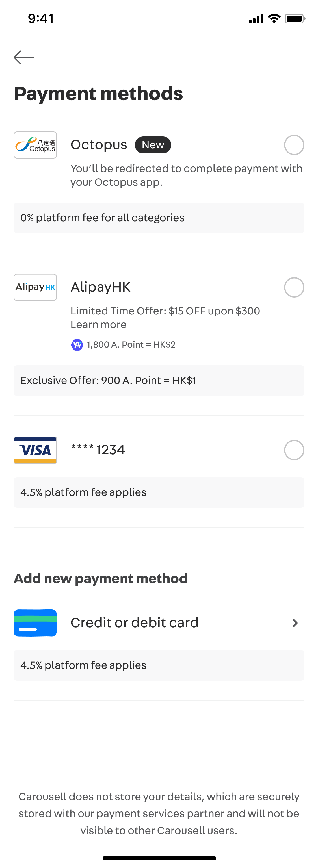This screenshot has width=318, height=868.
Task: Tap the VISA card logo
Action: coord(35,450)
